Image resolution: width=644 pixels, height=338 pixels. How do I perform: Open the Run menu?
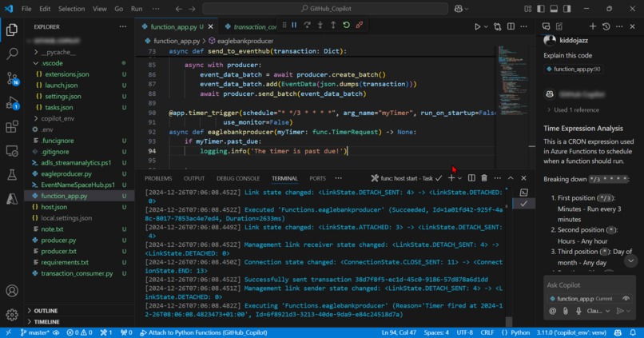[x=137, y=9]
